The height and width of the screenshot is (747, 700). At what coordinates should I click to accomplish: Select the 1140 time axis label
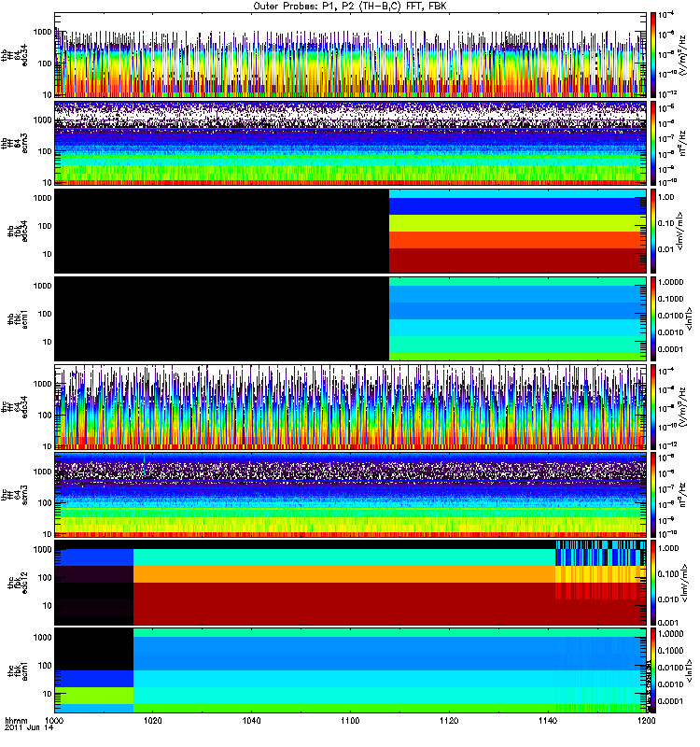(548, 722)
